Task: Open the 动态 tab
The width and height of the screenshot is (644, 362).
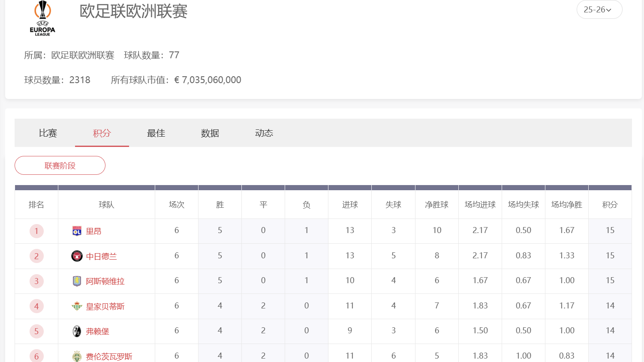Action: [264, 133]
